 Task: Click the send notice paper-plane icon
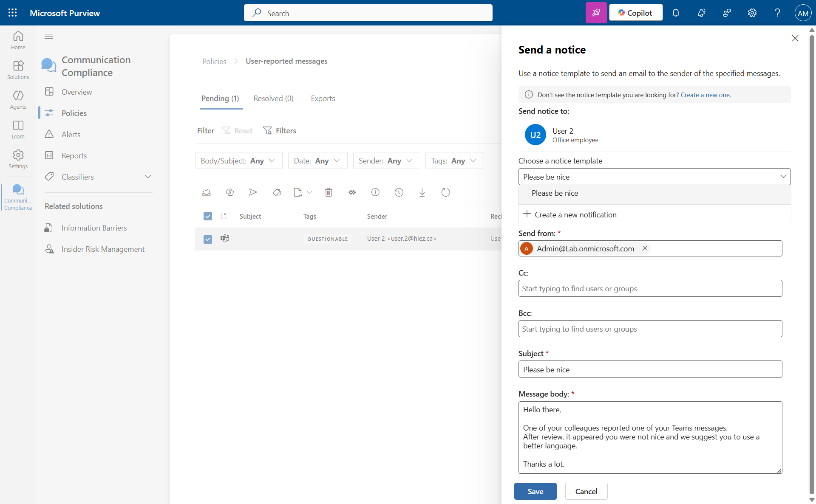[x=253, y=192]
